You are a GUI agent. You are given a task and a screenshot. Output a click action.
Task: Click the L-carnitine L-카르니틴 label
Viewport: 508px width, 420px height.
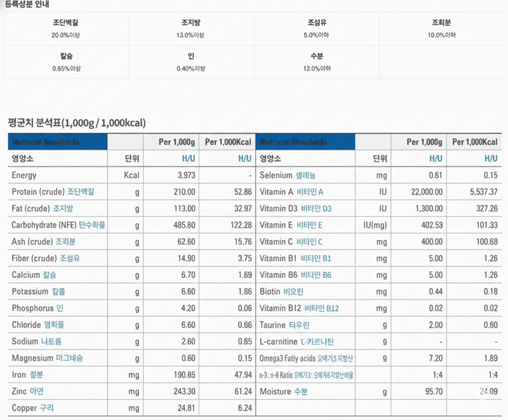pyautogui.click(x=297, y=341)
